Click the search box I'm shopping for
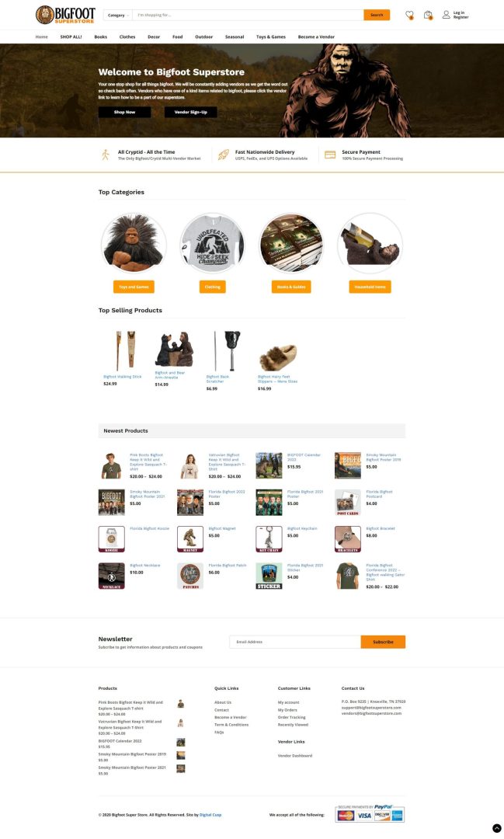The image size is (504, 839). [x=248, y=15]
